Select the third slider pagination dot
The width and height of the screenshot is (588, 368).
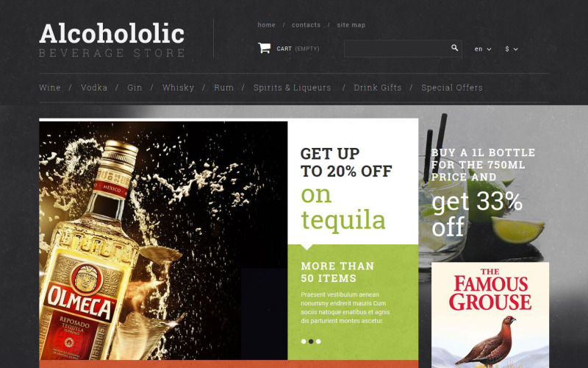point(318,342)
